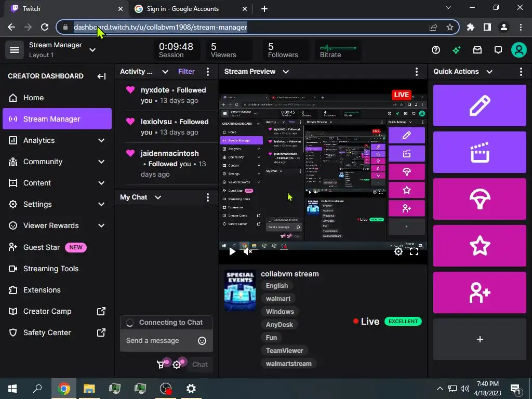Viewport: 532px width, 399px height.
Task: Open the inbox notifications icon
Action: [477, 50]
